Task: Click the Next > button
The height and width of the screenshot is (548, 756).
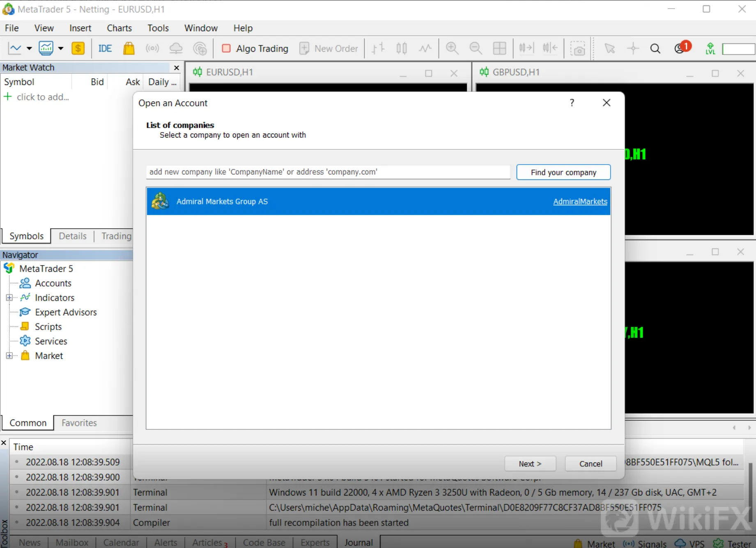Action: pyautogui.click(x=530, y=464)
